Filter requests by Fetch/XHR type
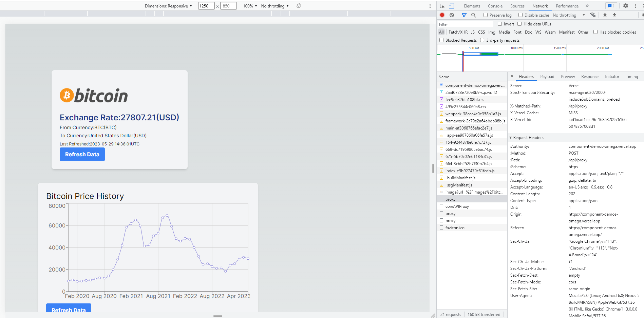Image resolution: width=644 pixels, height=319 pixels. [458, 32]
